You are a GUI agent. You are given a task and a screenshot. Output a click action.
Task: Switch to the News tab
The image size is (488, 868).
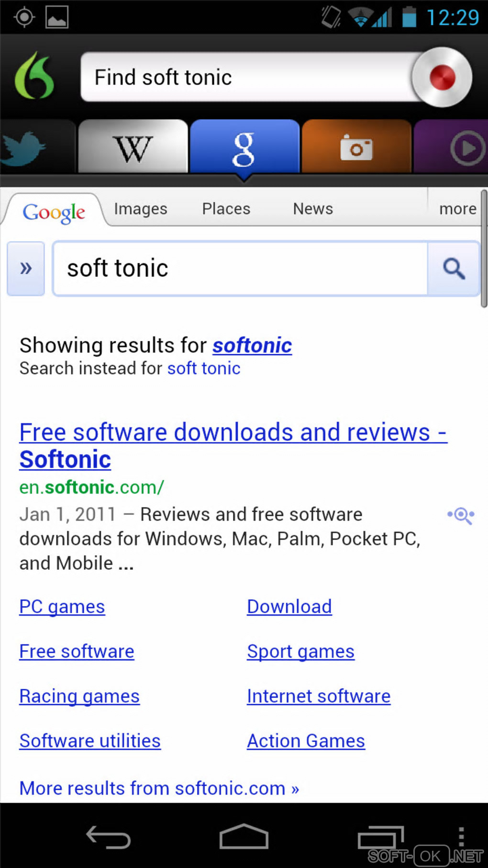(313, 209)
